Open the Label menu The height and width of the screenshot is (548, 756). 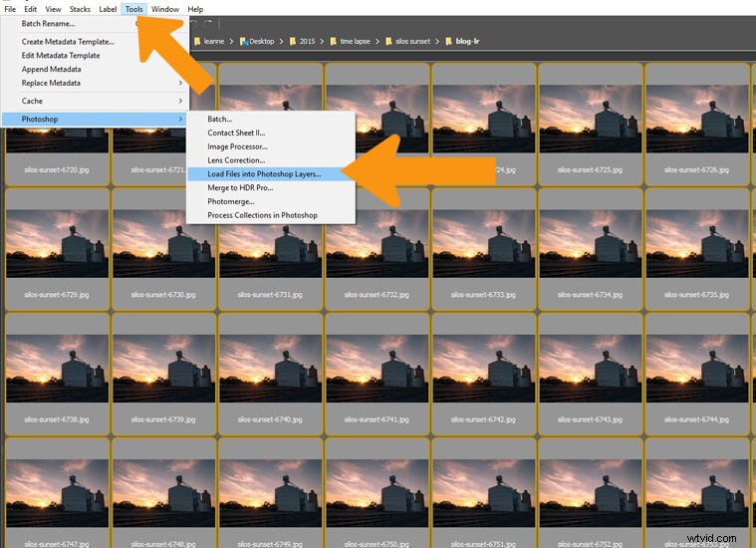pos(108,9)
